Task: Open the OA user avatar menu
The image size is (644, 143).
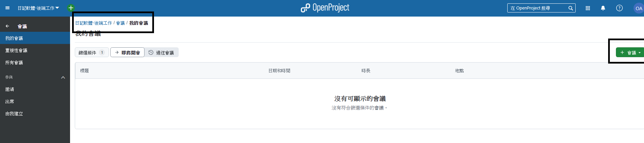Action: pos(639,8)
